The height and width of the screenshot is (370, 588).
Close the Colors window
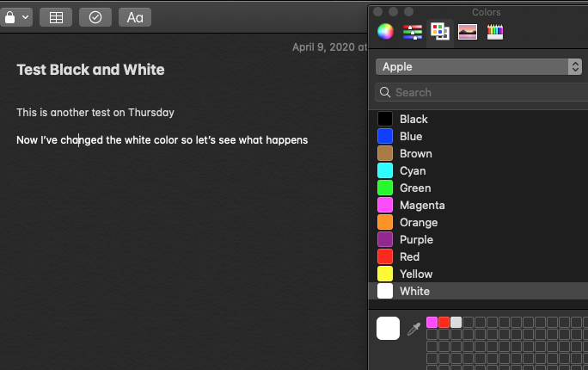pos(378,12)
